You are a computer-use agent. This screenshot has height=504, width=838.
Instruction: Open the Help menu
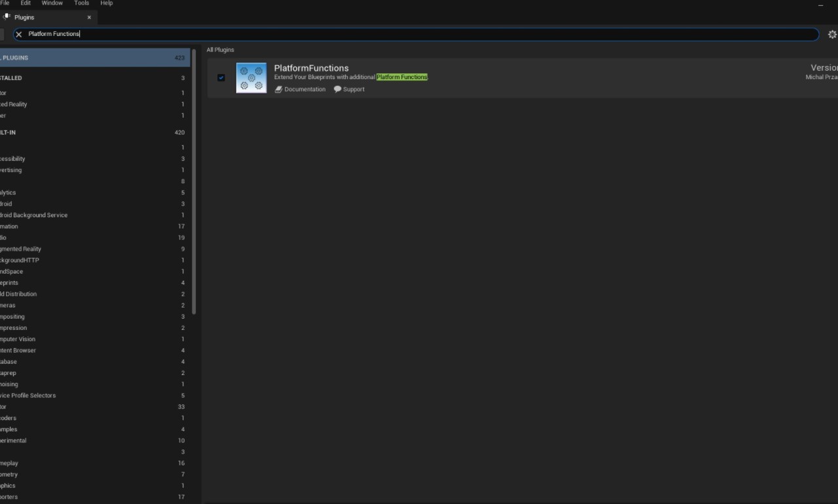pyautogui.click(x=106, y=3)
